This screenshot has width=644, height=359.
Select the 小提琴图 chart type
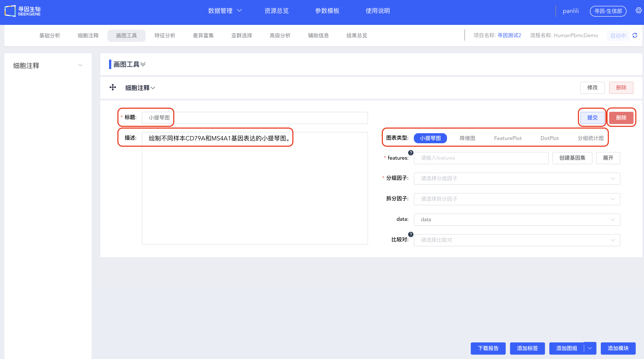click(x=430, y=138)
